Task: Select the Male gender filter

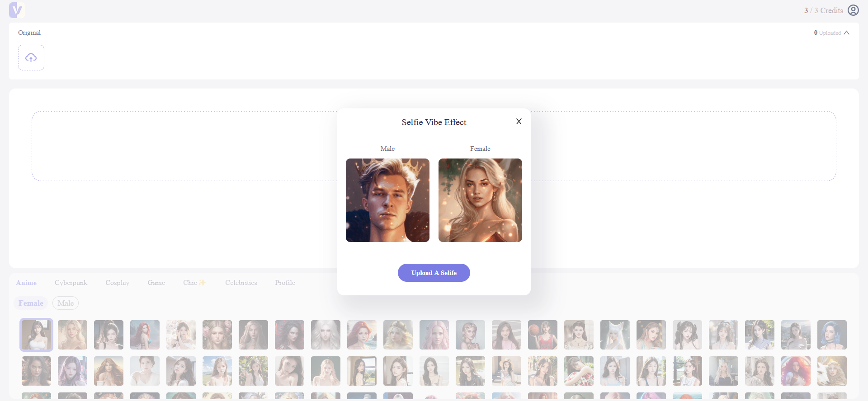Action: coord(66,303)
